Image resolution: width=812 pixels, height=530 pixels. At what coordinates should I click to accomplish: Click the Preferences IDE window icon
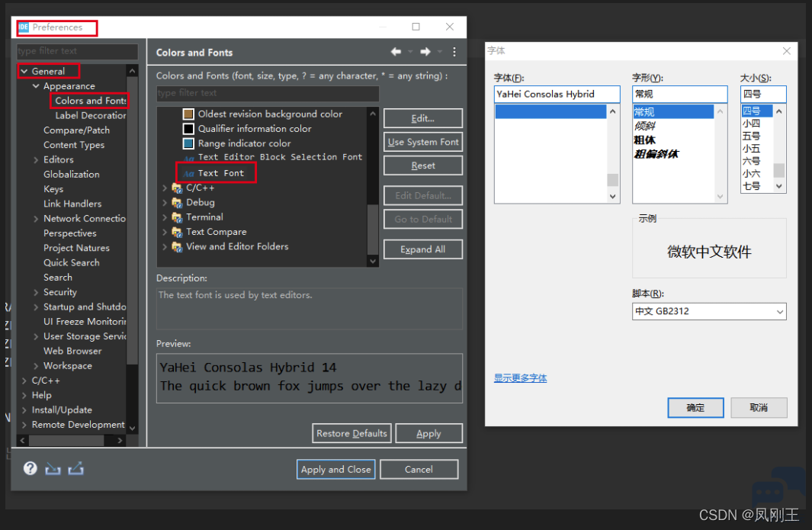(24, 27)
